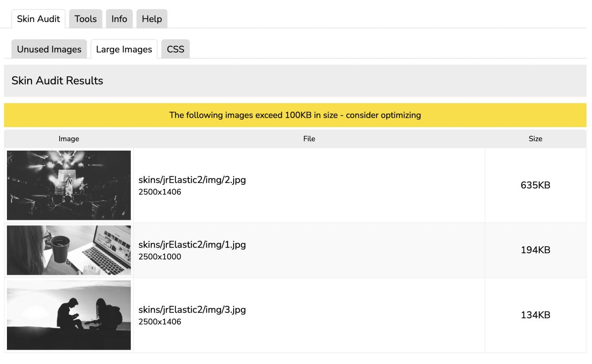This screenshot has height=364, width=592.
Task: Click the skins/jrElastic2/img/3.jpg file path
Action: pos(192,310)
